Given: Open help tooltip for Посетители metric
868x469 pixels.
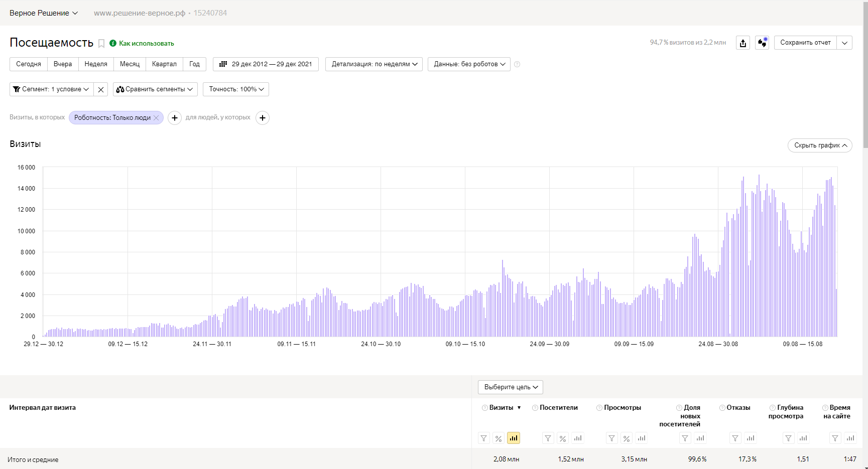Looking at the screenshot, I should (x=535, y=408).
